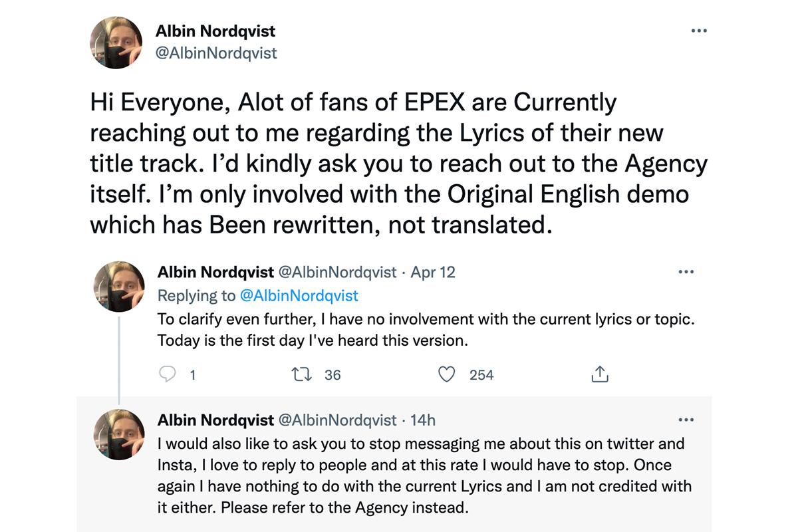Image resolution: width=798 pixels, height=532 pixels.
Task: Click the @AlbinNordqvist handle under the main name
Action: 215,52
